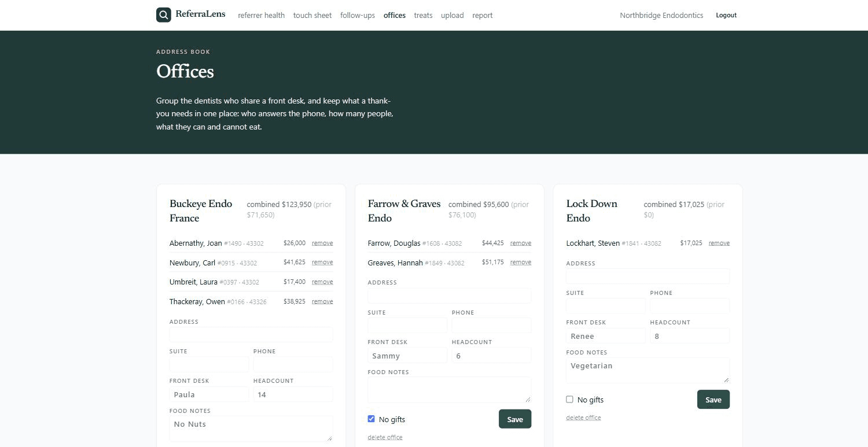Edit front desk field containing Paula
Viewport: 868px width, 447px height.
[209, 394]
